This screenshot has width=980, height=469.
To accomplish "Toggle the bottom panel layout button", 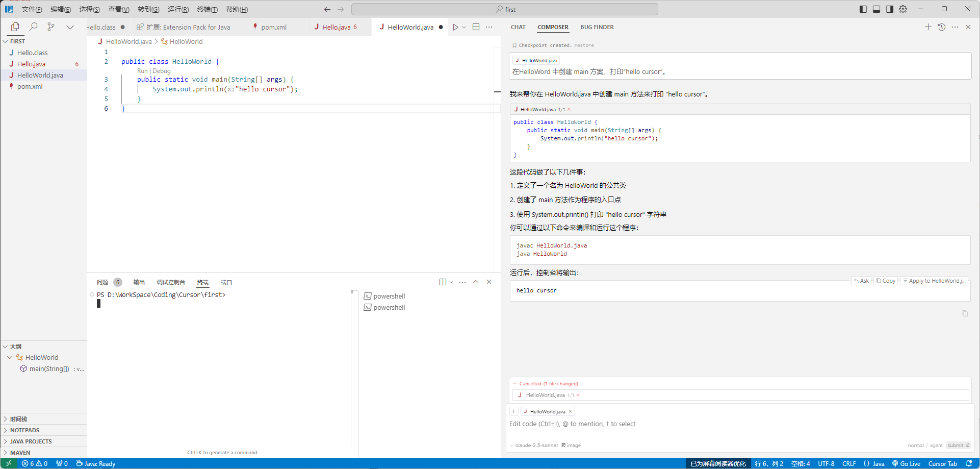I will point(876,9).
